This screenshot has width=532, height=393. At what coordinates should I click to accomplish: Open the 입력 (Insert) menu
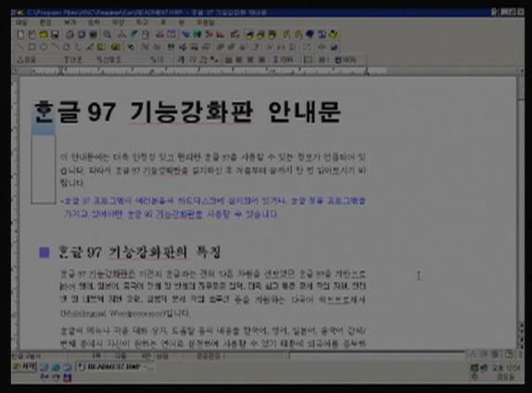pos(94,23)
